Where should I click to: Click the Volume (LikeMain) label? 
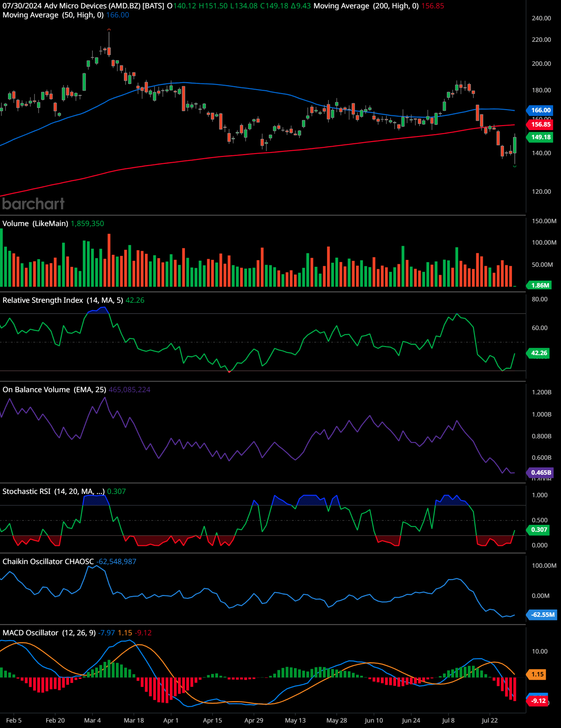[x=35, y=224]
